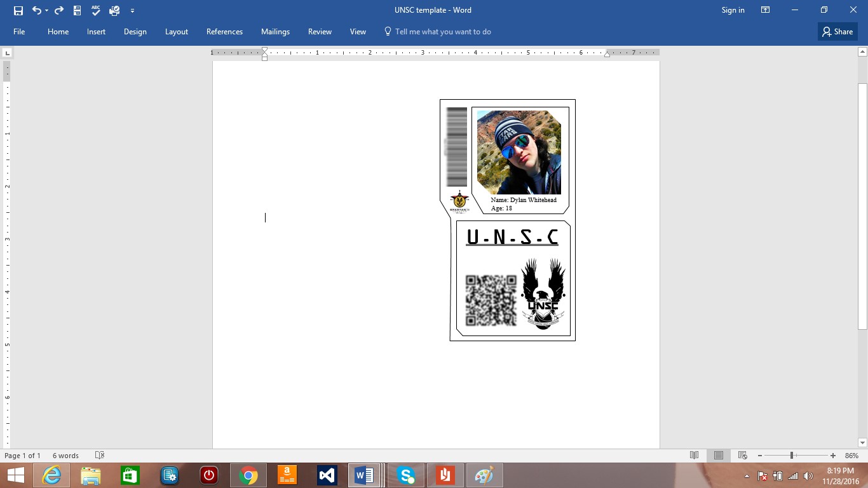Open the Amazon app from taskbar

288,475
